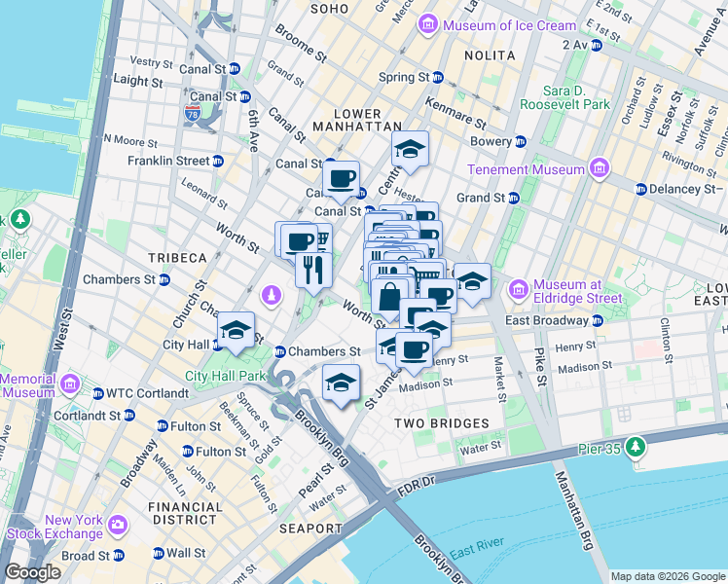Select the school marker left of Museum at Eldridge

click(472, 282)
